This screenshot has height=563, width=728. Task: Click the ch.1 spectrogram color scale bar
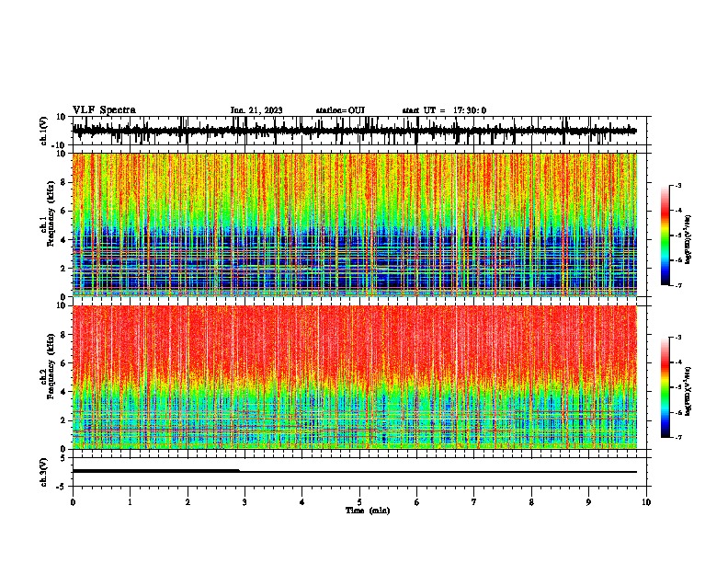coord(665,236)
